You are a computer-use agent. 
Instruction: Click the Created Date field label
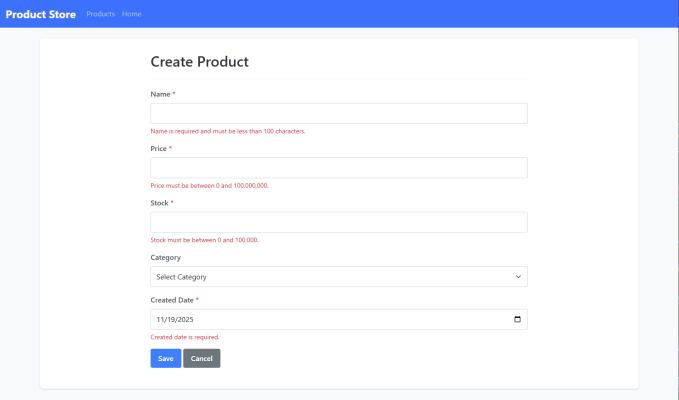[x=172, y=300]
